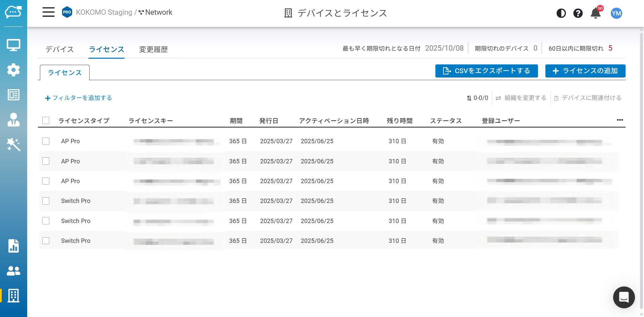Open the help question mark icon

click(578, 13)
